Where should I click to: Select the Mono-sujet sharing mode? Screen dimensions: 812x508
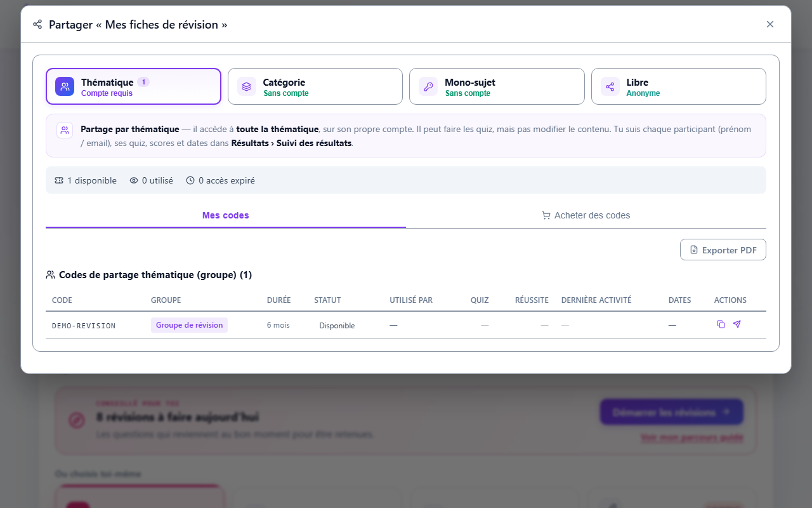tap(497, 86)
